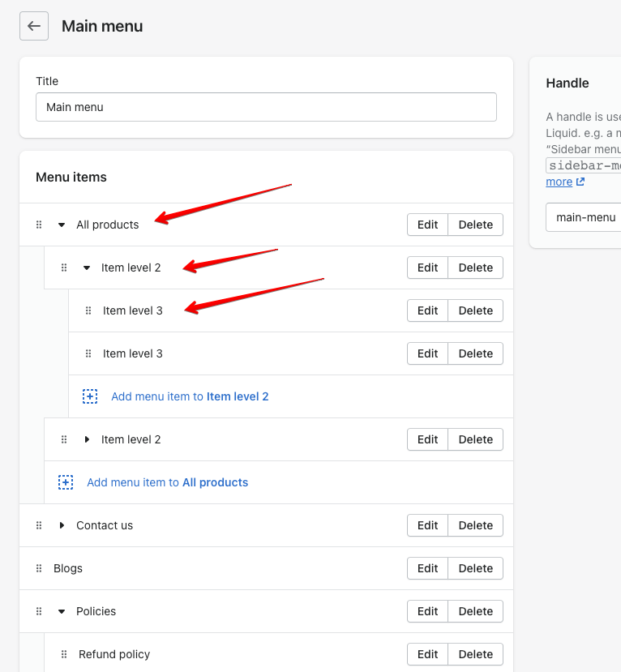
Task: Delete the Contact us menu item
Action: coord(475,525)
